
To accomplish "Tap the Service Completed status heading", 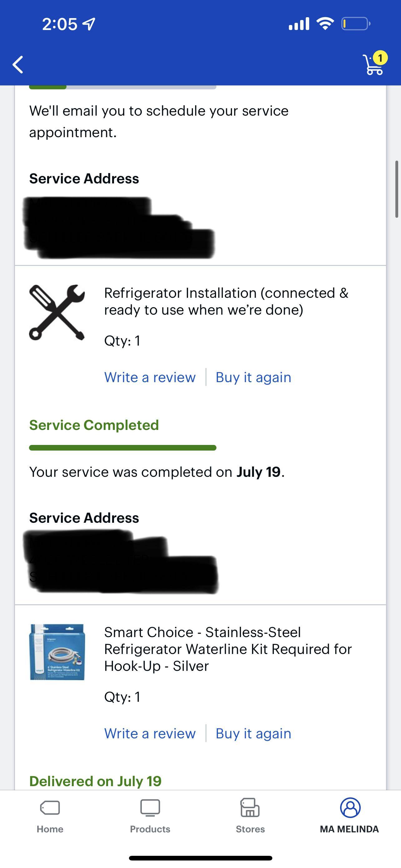I will 94,425.
